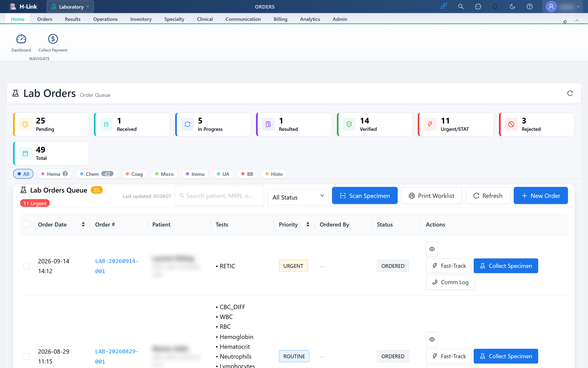This screenshot has height=368, width=588.
Task: Click the Rejected orders card
Action: click(x=537, y=124)
